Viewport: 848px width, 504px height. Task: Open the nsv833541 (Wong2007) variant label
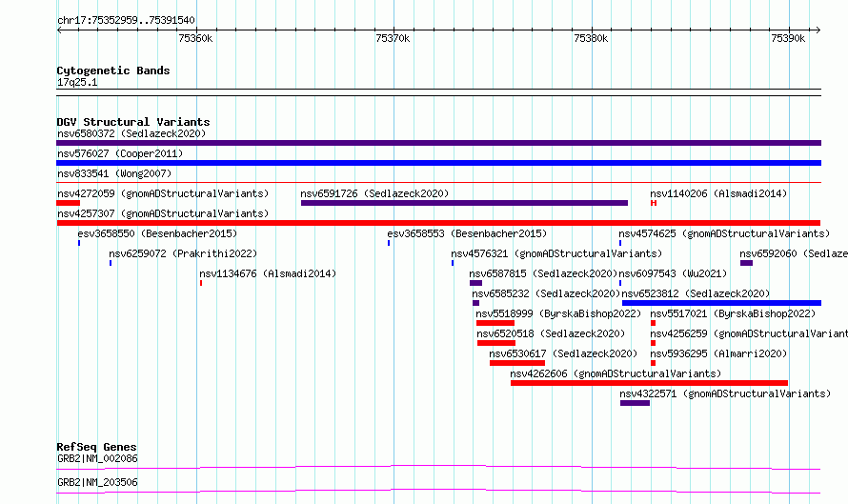[x=114, y=173]
